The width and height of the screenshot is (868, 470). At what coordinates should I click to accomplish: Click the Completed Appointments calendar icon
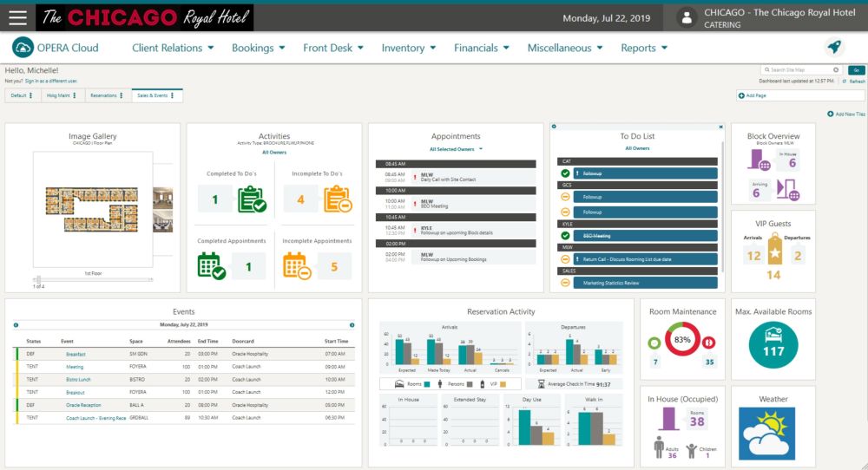(212, 266)
